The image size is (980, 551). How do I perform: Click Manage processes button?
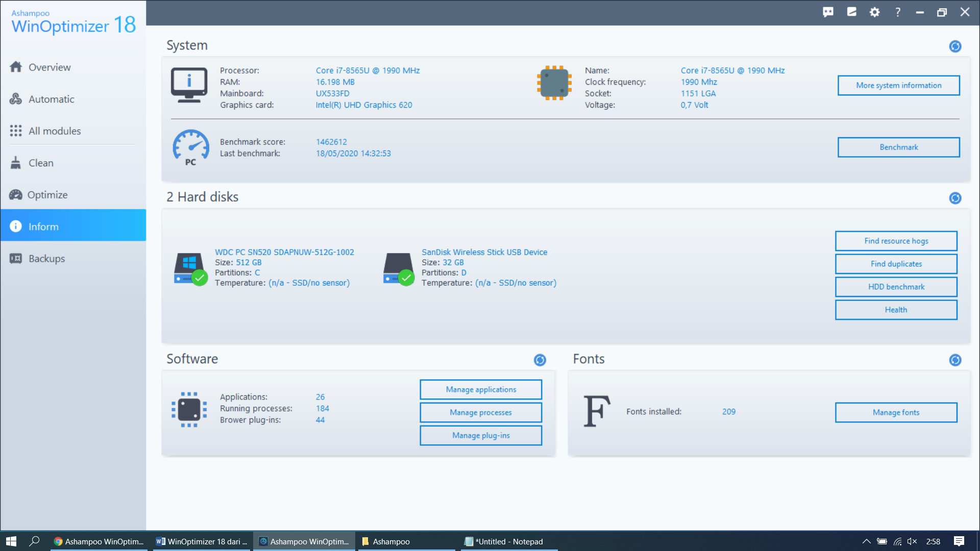click(481, 412)
